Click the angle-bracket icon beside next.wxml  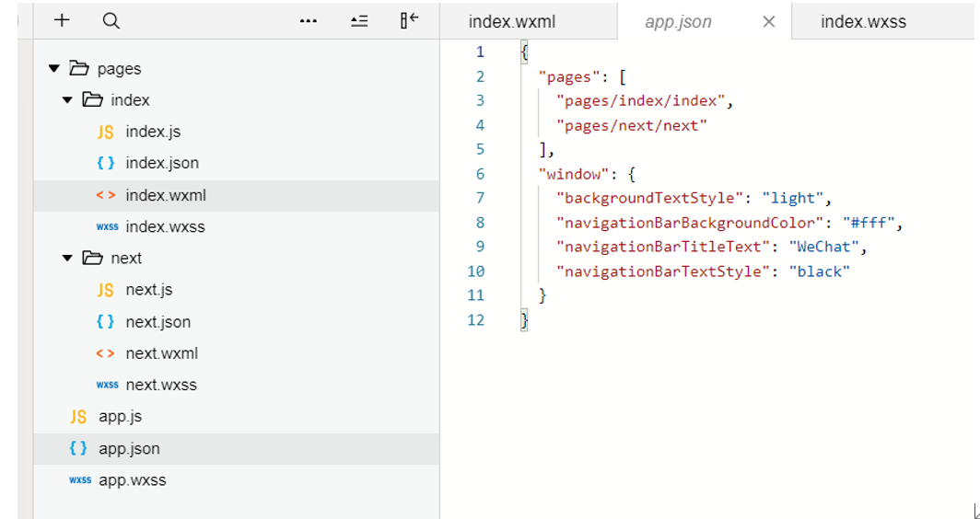[x=106, y=353]
